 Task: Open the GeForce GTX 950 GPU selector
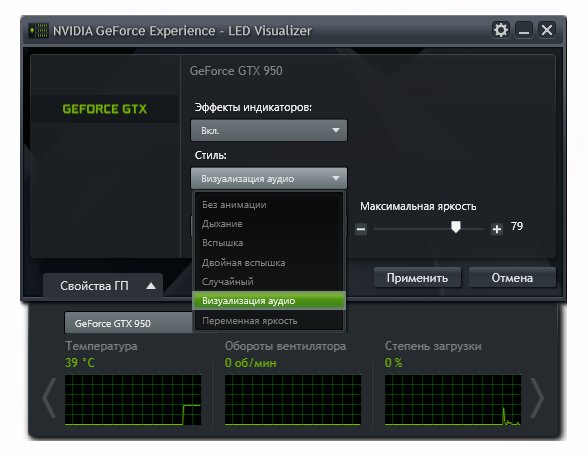[129, 323]
